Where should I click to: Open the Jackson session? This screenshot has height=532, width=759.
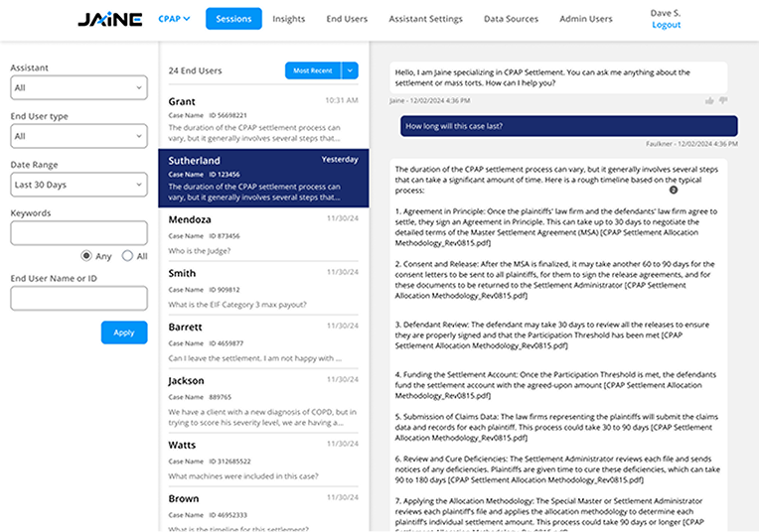[x=263, y=401]
